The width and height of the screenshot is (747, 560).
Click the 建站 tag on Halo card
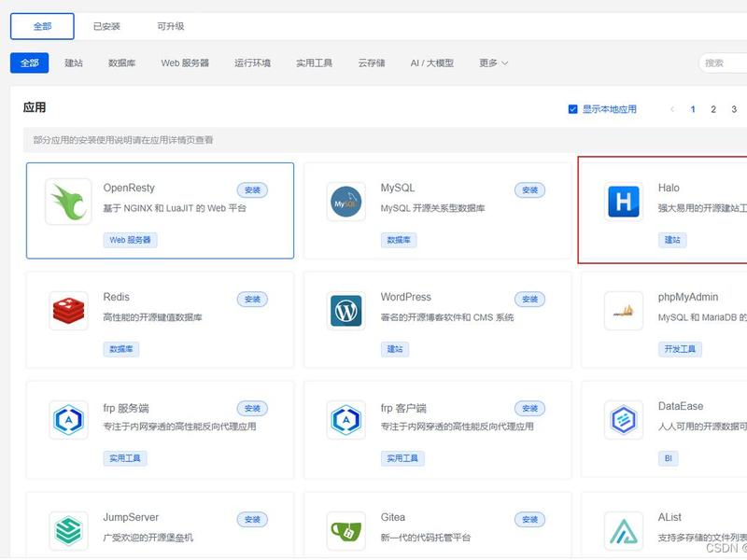672,240
